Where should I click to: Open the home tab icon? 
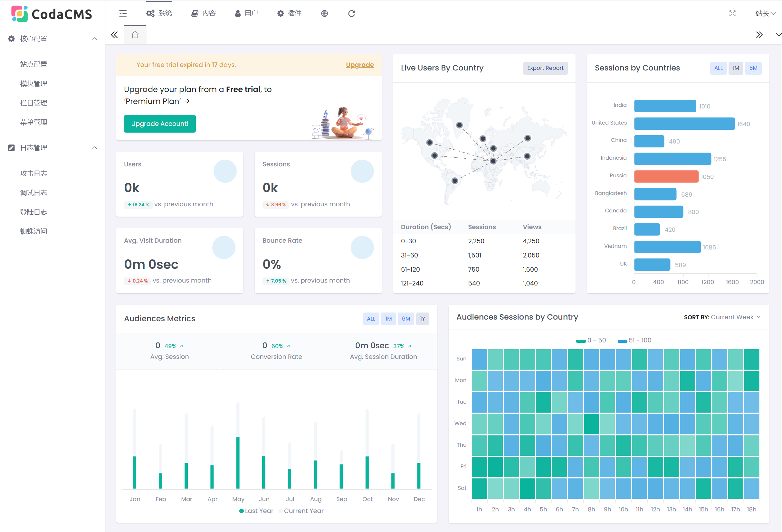pyautogui.click(x=135, y=35)
